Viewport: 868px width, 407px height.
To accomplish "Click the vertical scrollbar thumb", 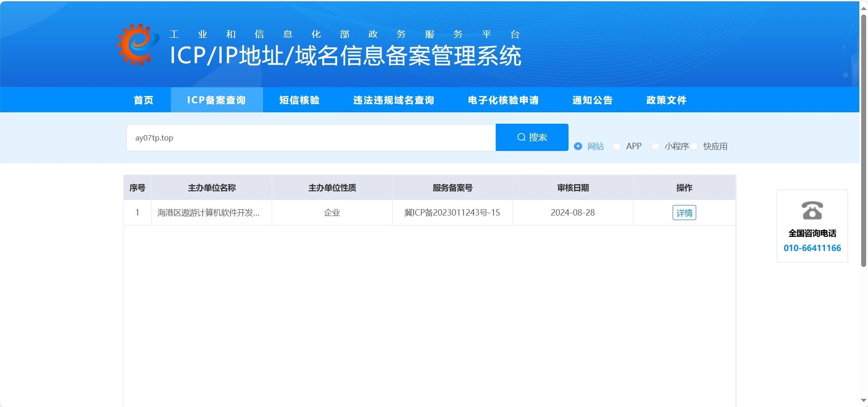I will [863, 141].
